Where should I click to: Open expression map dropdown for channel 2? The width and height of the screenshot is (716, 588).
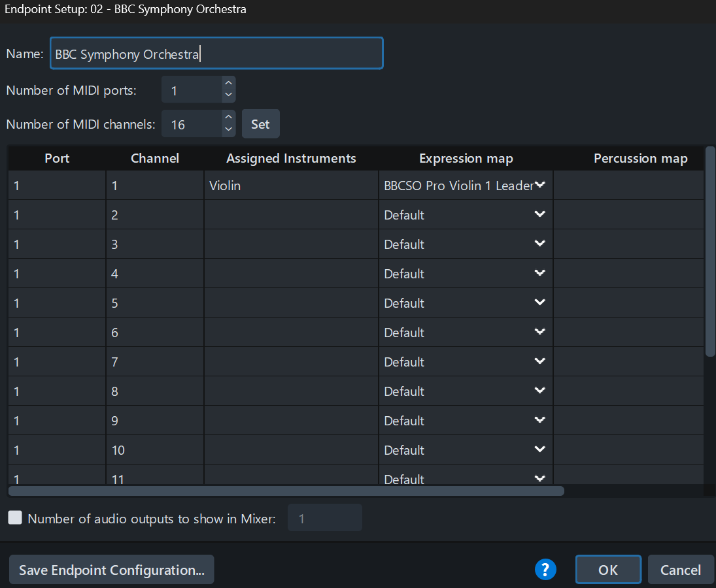coord(539,214)
